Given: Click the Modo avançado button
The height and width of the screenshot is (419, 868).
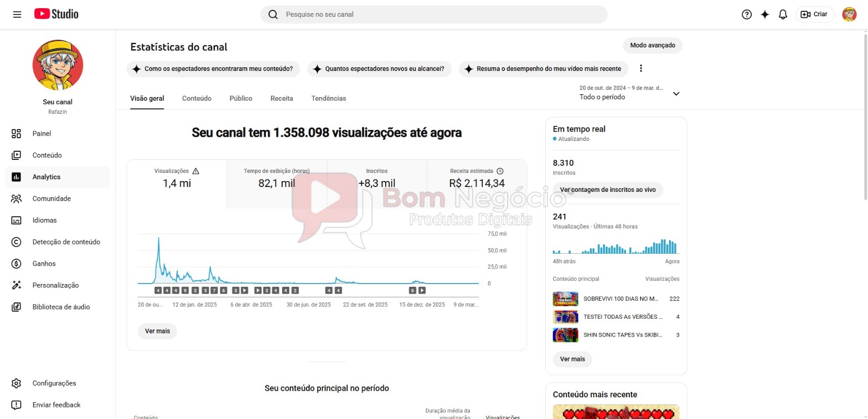Looking at the screenshot, I should tap(652, 46).
